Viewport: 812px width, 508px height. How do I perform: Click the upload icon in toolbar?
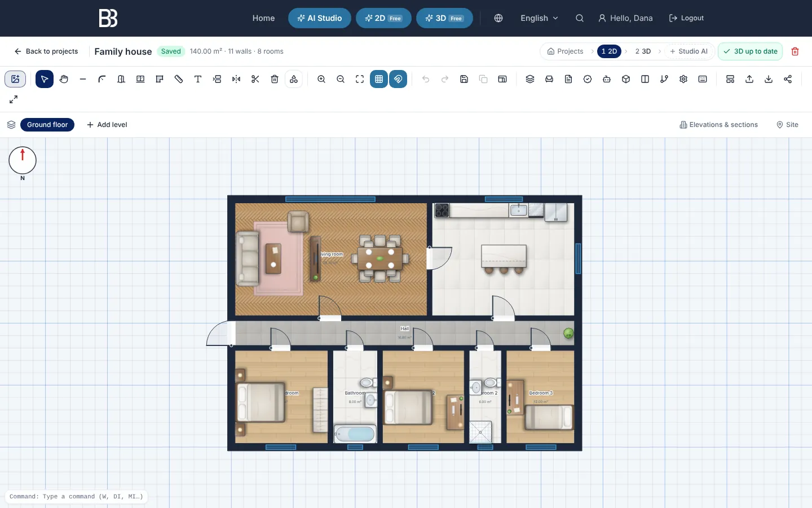pyautogui.click(x=749, y=79)
